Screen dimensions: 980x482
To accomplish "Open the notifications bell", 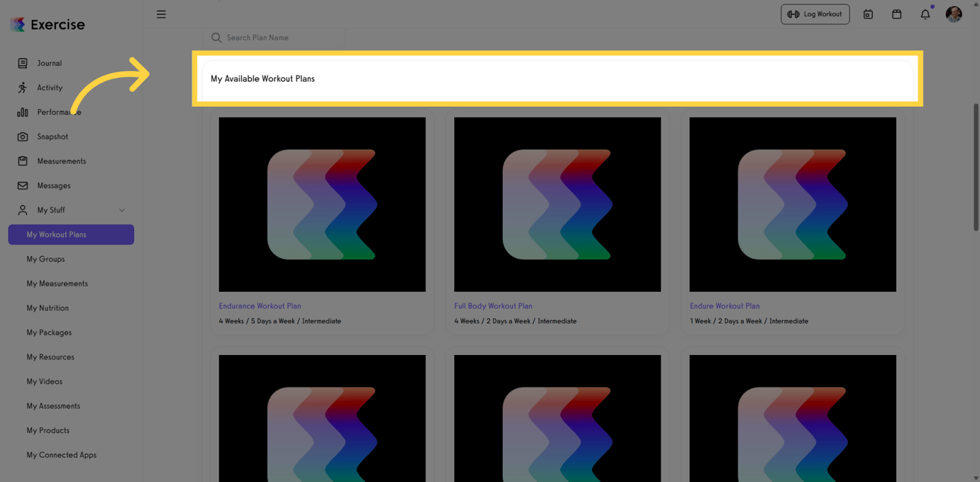I will tap(925, 14).
